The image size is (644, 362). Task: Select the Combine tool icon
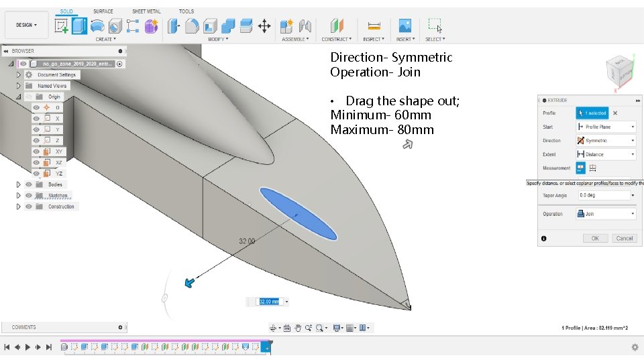(228, 26)
